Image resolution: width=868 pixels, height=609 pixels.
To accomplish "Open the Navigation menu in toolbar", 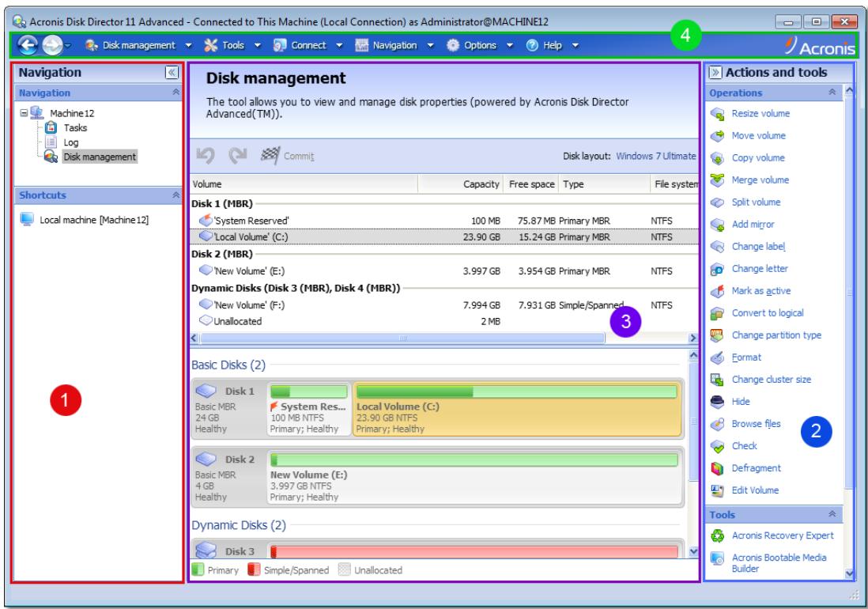I will coord(394,45).
